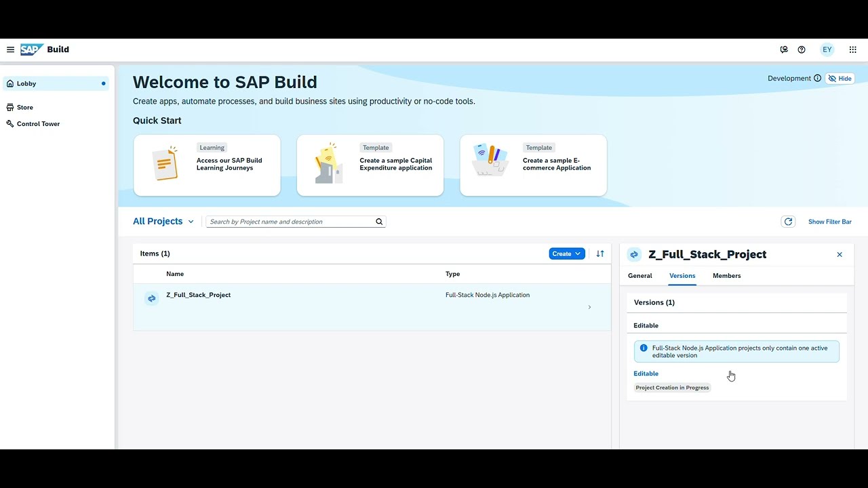Switch to the General tab
The width and height of the screenshot is (868, 488).
tap(640, 276)
